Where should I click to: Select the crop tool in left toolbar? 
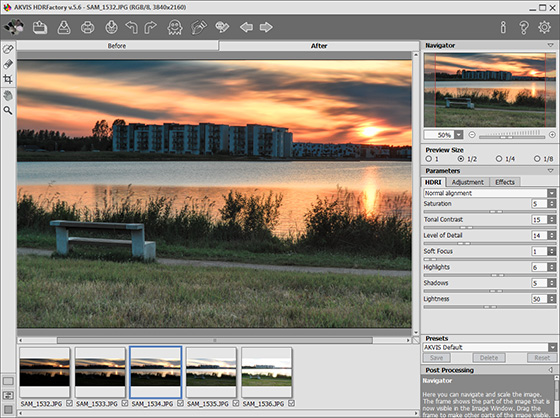(x=8, y=79)
